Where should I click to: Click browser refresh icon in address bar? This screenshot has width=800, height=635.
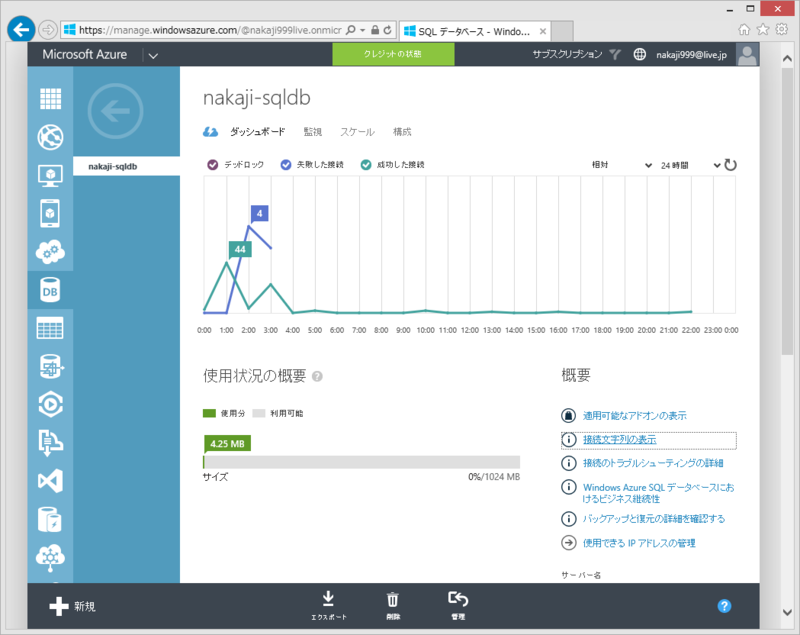pyautogui.click(x=387, y=30)
